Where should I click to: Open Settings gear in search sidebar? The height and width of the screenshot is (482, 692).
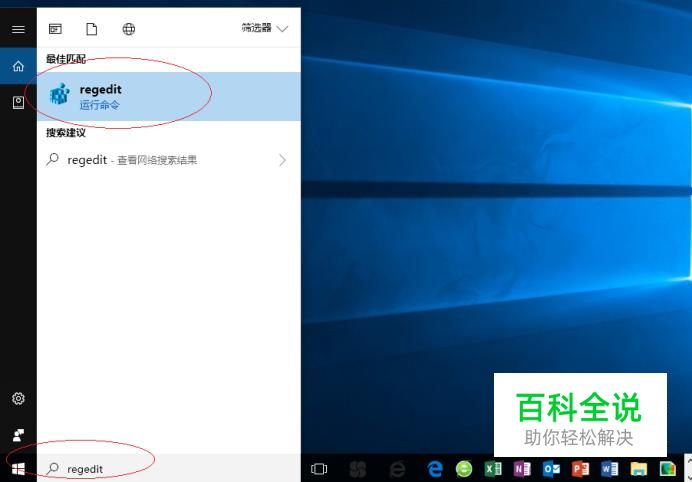point(18,398)
